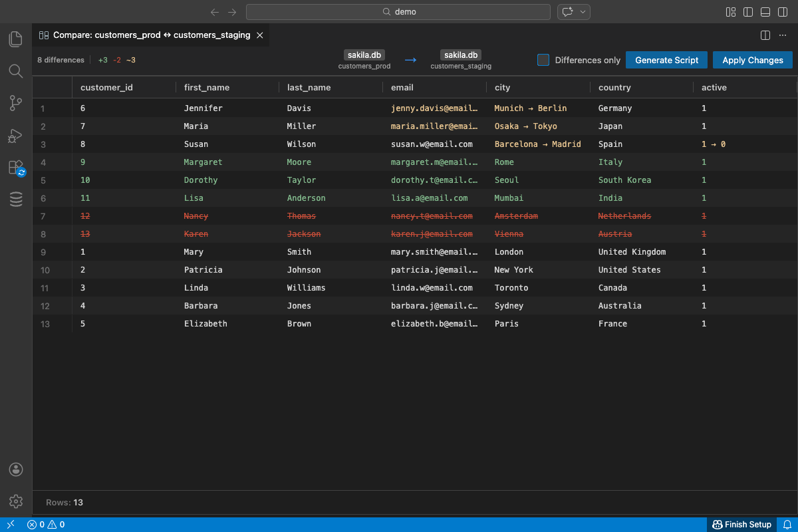Select the Database sidebar icon
The image size is (798, 532).
point(15,199)
